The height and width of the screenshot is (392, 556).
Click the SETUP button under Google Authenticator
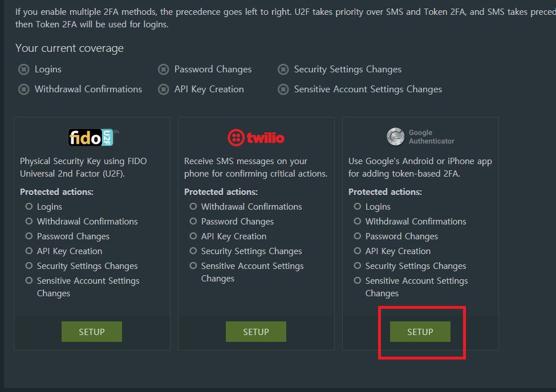click(x=420, y=332)
